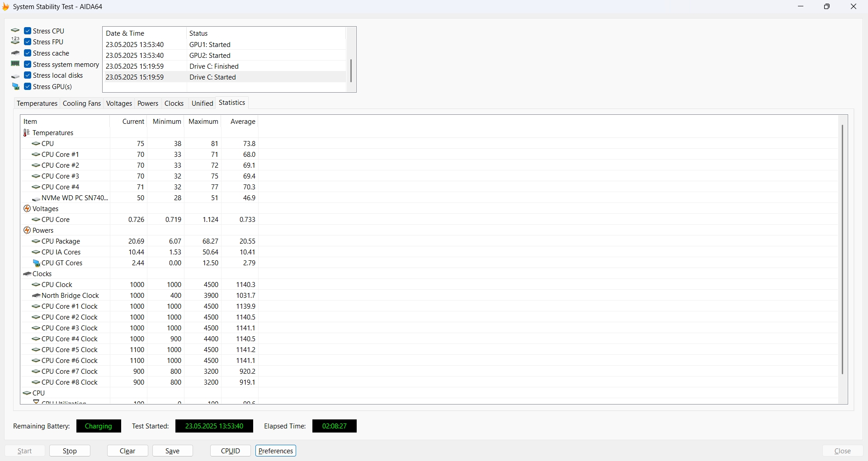Image resolution: width=868 pixels, height=461 pixels.
Task: Click the Clear button
Action: pyautogui.click(x=128, y=451)
